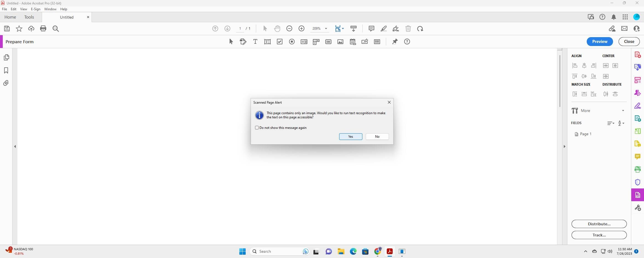
Task: Add an image field tool
Action: [x=340, y=42]
